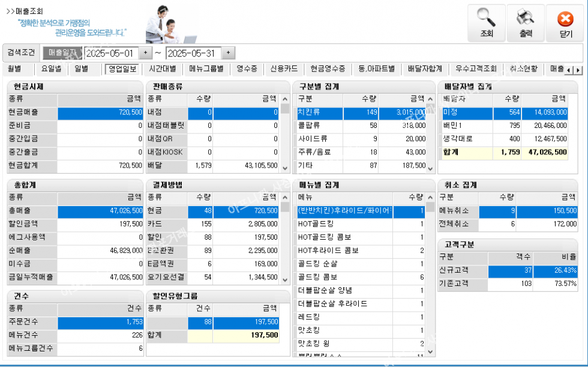Screen dimensions: 588x367
Task: Click the start date field 2025-05-01
Action: pyautogui.click(x=112, y=53)
